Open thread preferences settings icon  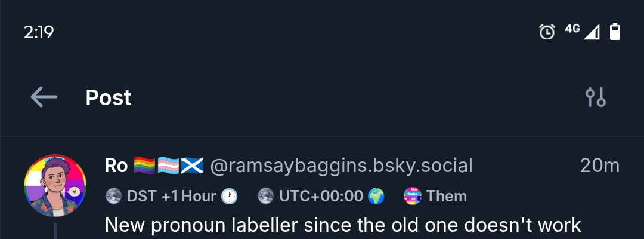pyautogui.click(x=596, y=97)
